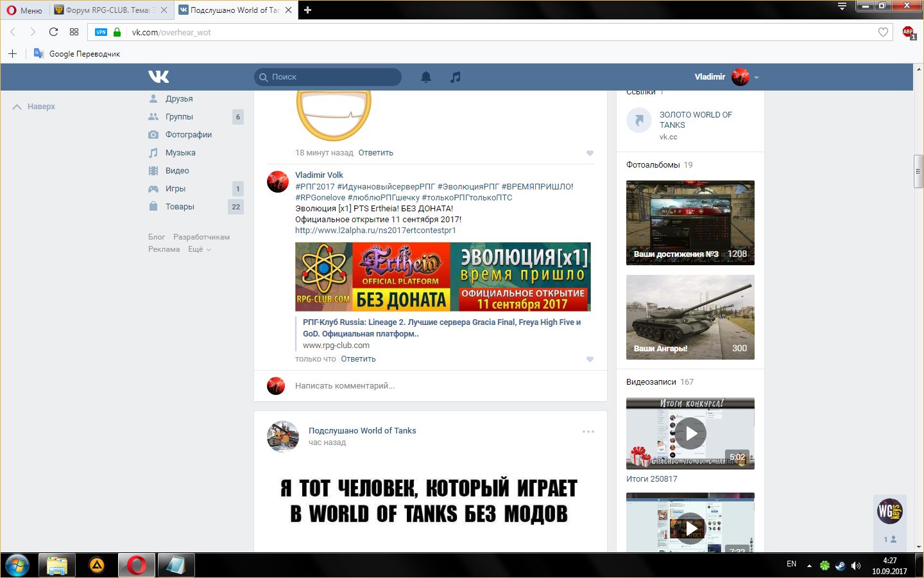Click the Реклама footer link

(164, 249)
